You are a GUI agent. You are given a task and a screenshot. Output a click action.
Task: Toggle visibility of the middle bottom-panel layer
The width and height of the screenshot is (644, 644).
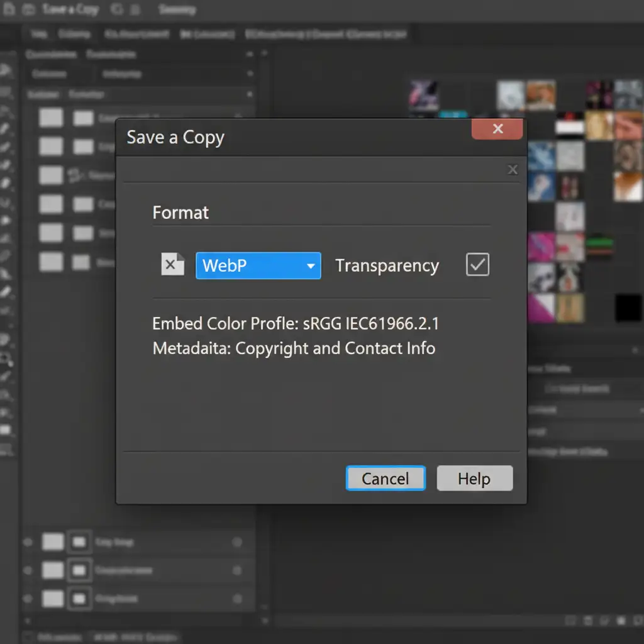coord(28,570)
